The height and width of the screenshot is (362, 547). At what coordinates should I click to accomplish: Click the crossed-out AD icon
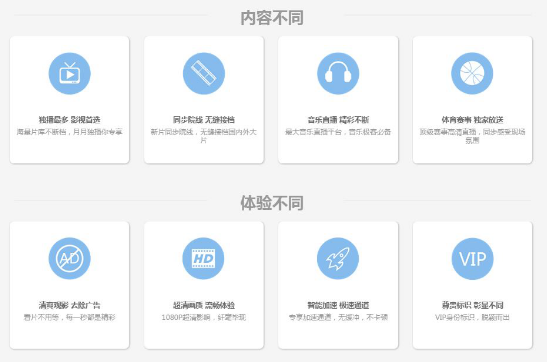(x=69, y=258)
